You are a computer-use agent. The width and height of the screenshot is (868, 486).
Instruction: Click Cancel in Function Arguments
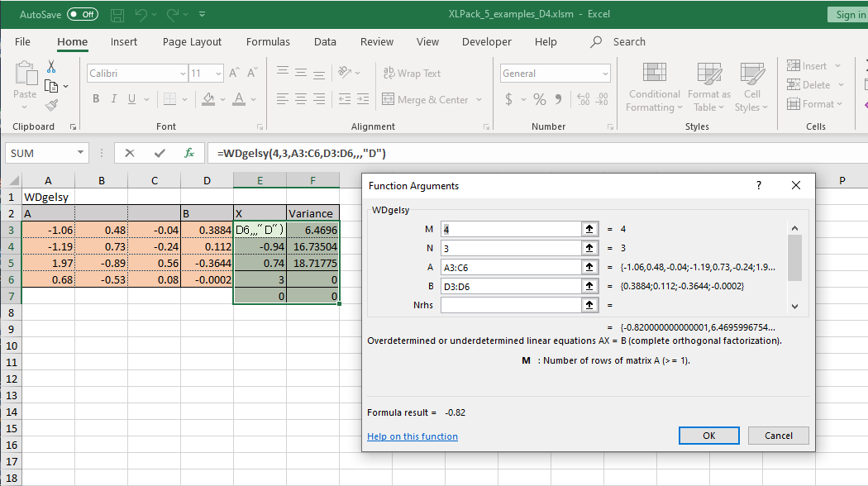click(779, 436)
